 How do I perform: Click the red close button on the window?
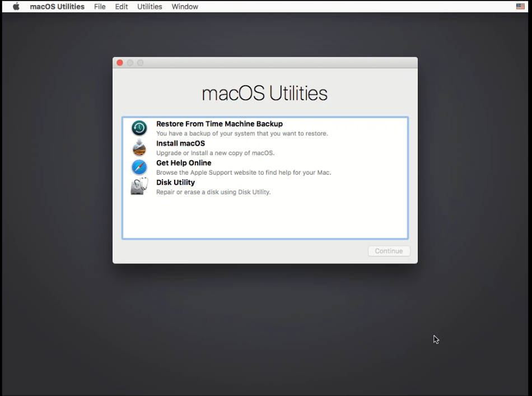coord(119,63)
